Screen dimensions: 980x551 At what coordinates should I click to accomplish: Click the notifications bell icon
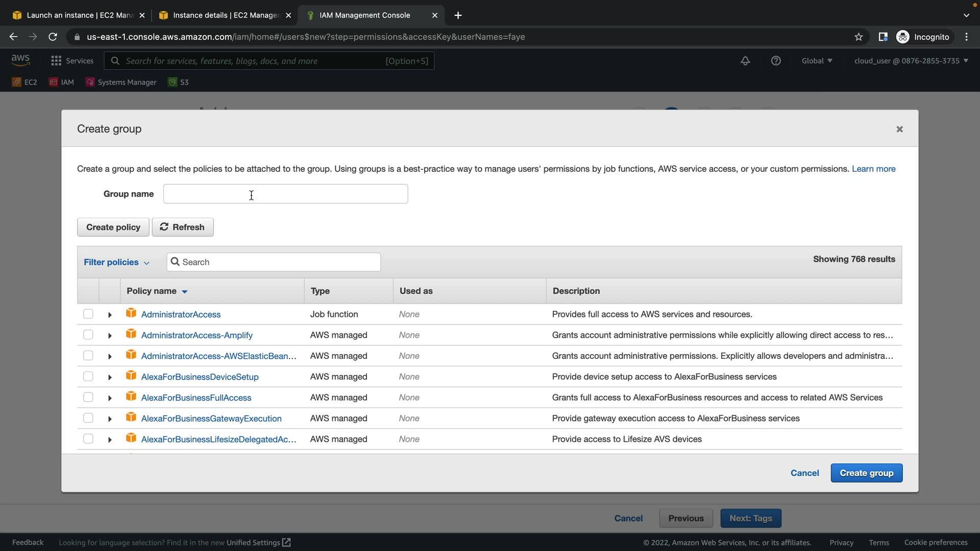coord(745,61)
